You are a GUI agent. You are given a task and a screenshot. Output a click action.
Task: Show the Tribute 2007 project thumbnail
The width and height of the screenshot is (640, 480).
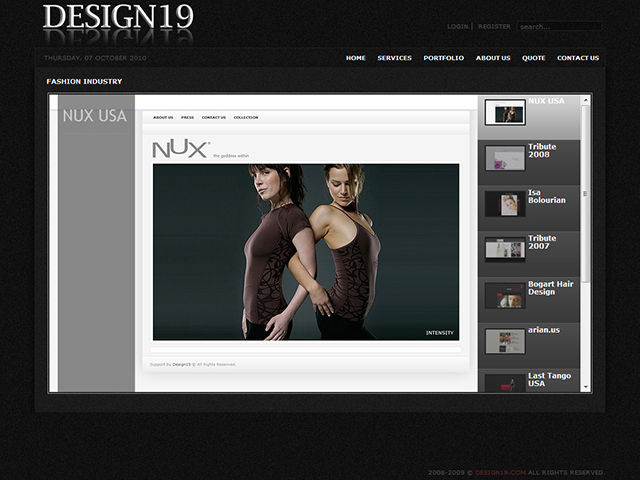[505, 249]
